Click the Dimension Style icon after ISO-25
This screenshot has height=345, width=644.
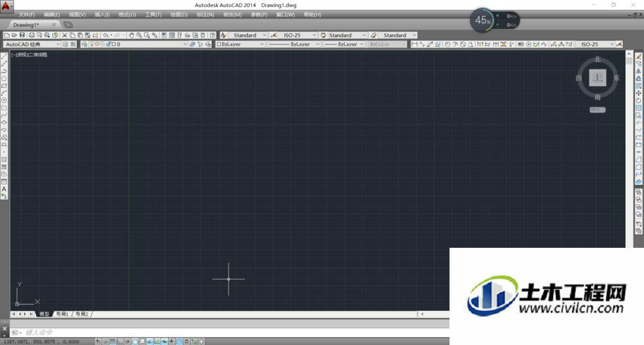(x=620, y=44)
